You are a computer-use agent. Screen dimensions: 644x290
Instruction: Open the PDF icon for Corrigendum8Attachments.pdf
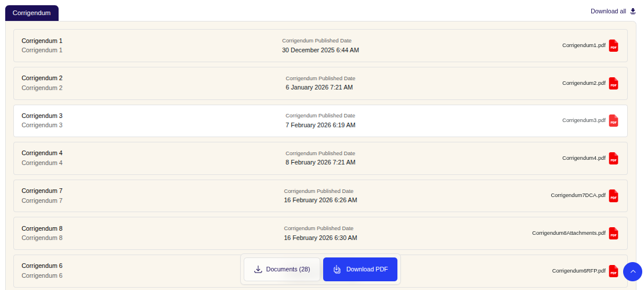pyautogui.click(x=613, y=233)
